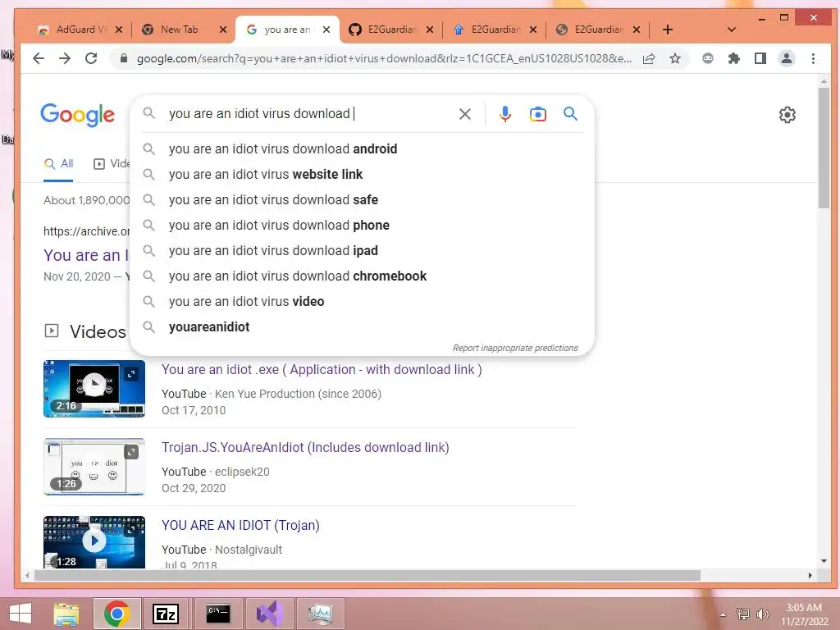Reload the Google search page
The image size is (840, 630).
[x=91, y=58]
